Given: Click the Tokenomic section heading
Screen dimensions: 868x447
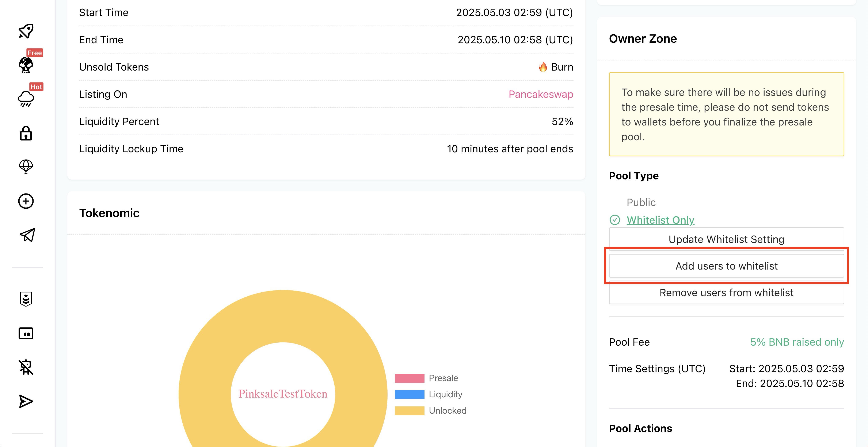Looking at the screenshot, I should coord(109,213).
